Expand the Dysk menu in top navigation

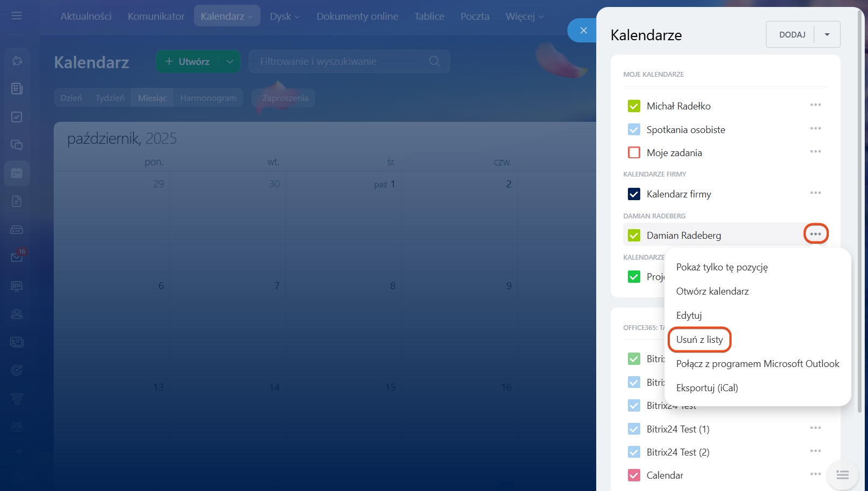pyautogui.click(x=285, y=16)
